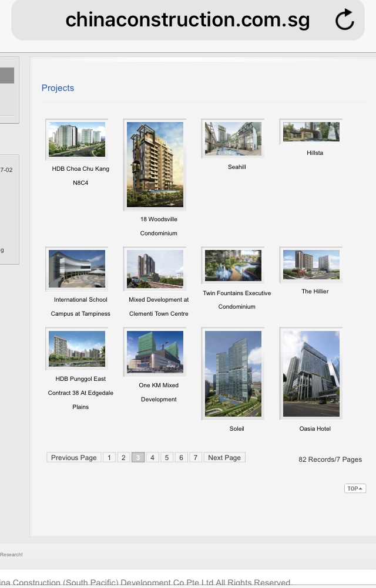The width and height of the screenshot is (376, 588).
Task: View Twin Fountains Executive Condominium thumbnail
Action: (233, 266)
